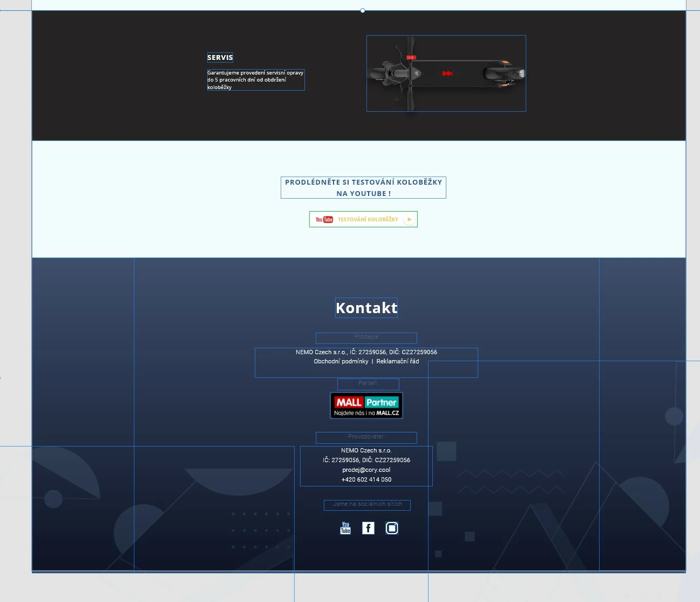
Task: Open the Reklamační řád link
Action: click(398, 362)
